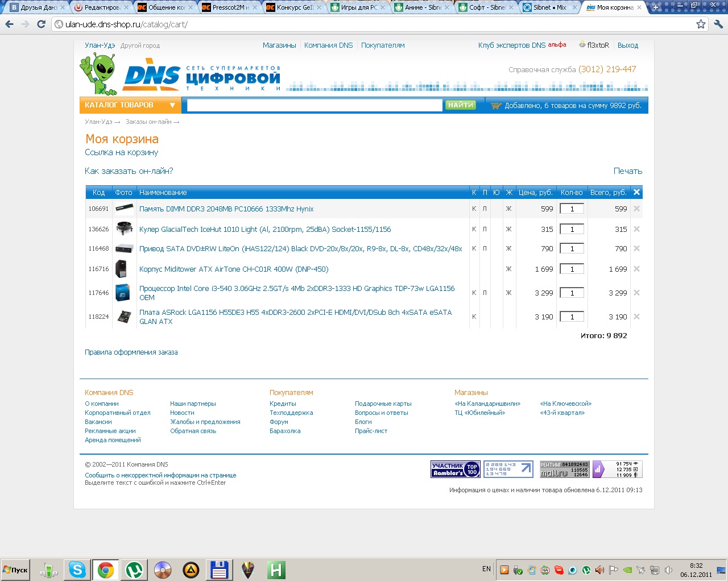728x582 pixels.
Task: Open the Привод SATA DVD±RW LiteOn product link
Action: (x=301, y=248)
